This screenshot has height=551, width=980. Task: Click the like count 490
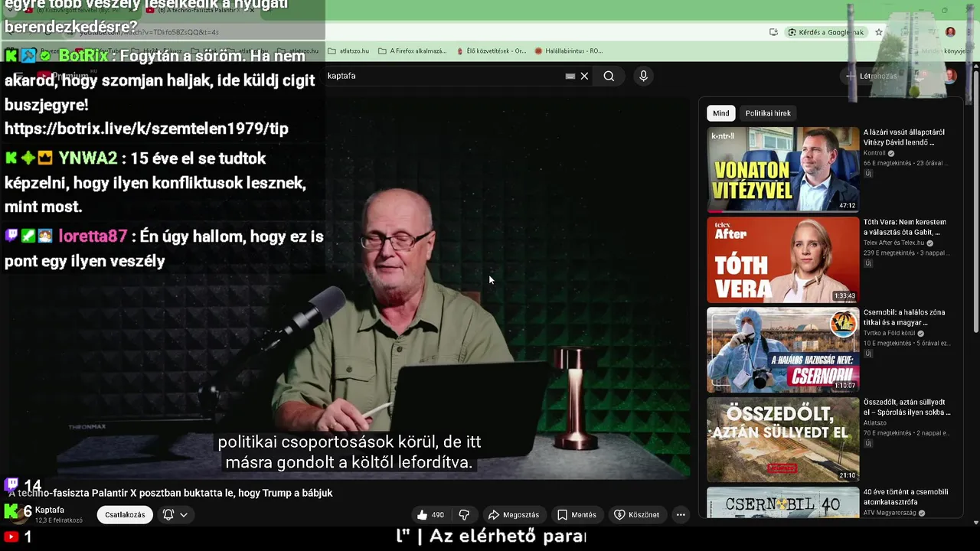click(x=438, y=515)
